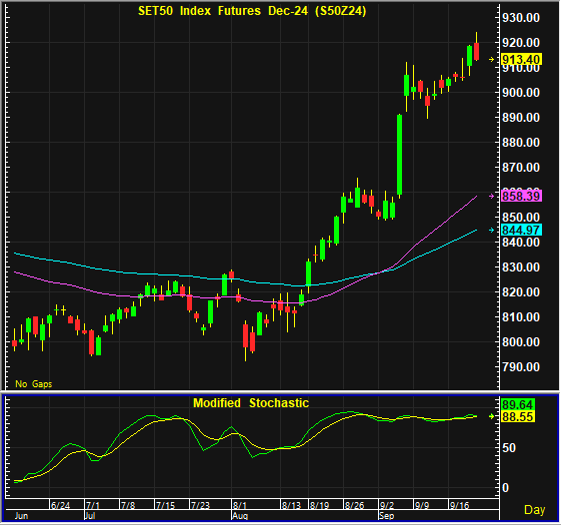Viewport: 561px width, 525px height.
Task: Click the yellow 913.40 last price label
Action: coord(521,59)
